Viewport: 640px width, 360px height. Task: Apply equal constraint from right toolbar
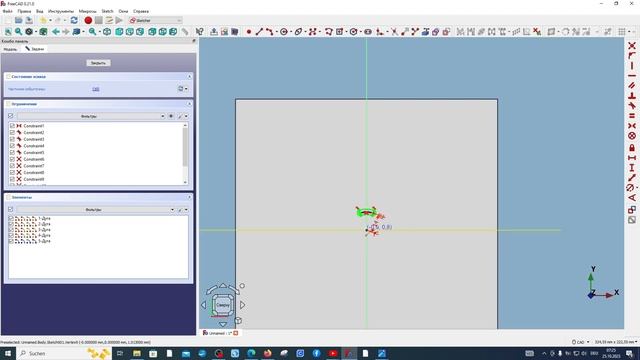tap(632, 116)
